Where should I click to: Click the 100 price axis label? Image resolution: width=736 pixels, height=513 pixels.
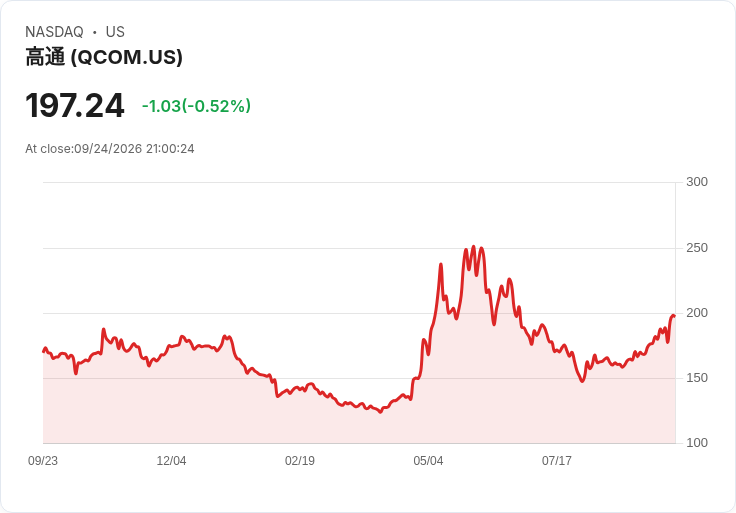click(697, 443)
